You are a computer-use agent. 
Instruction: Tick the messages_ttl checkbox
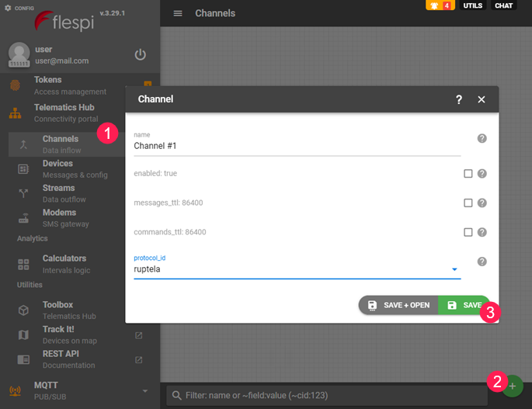coord(468,203)
